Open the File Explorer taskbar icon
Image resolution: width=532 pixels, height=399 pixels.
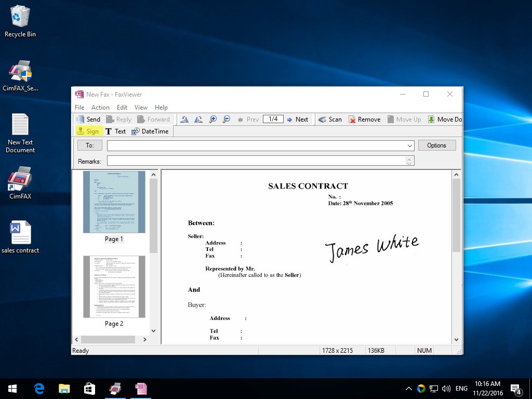[64, 389]
